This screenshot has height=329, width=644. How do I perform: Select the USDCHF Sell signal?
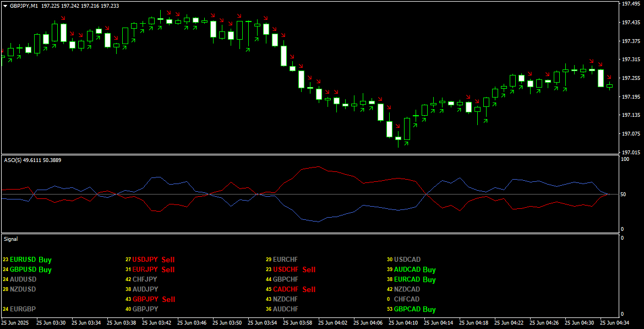click(x=294, y=269)
